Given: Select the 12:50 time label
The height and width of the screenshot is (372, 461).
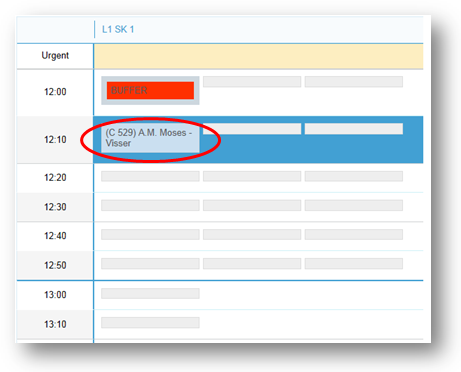Looking at the screenshot, I should point(55,265).
